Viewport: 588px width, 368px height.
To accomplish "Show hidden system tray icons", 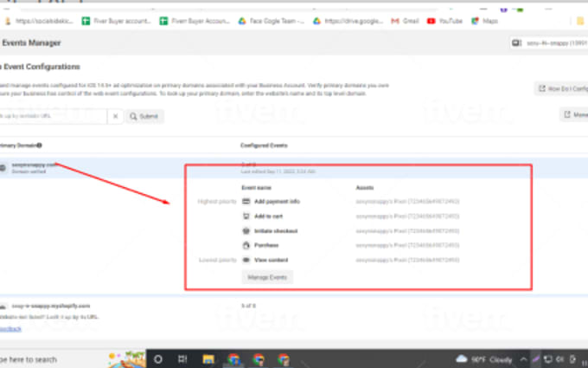I will (523, 359).
